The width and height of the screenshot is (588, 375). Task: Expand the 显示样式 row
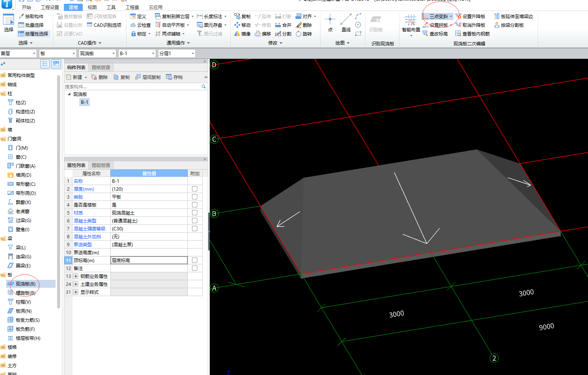pos(76,292)
